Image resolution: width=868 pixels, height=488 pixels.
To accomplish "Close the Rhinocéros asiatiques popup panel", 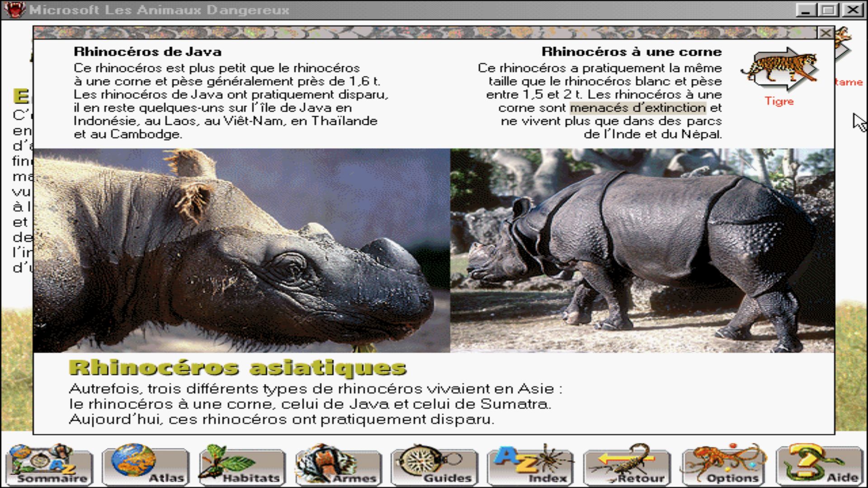I will click(826, 33).
